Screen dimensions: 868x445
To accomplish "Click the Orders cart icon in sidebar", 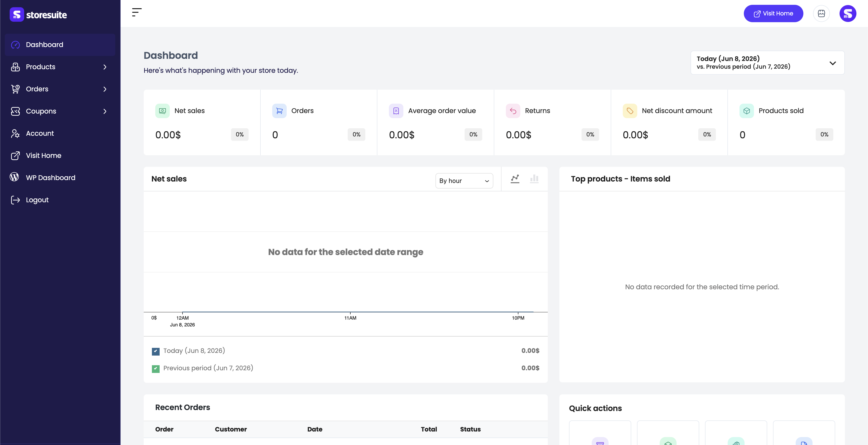I will [15, 89].
